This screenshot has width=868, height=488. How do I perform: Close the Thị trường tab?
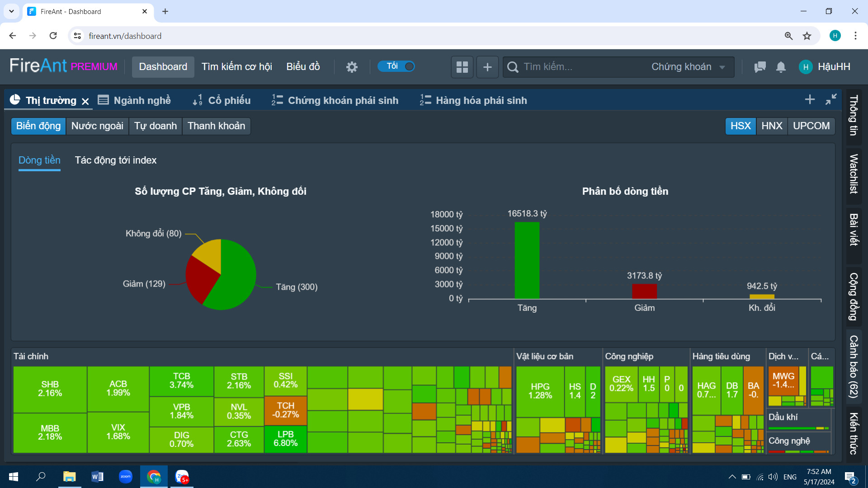(85, 101)
